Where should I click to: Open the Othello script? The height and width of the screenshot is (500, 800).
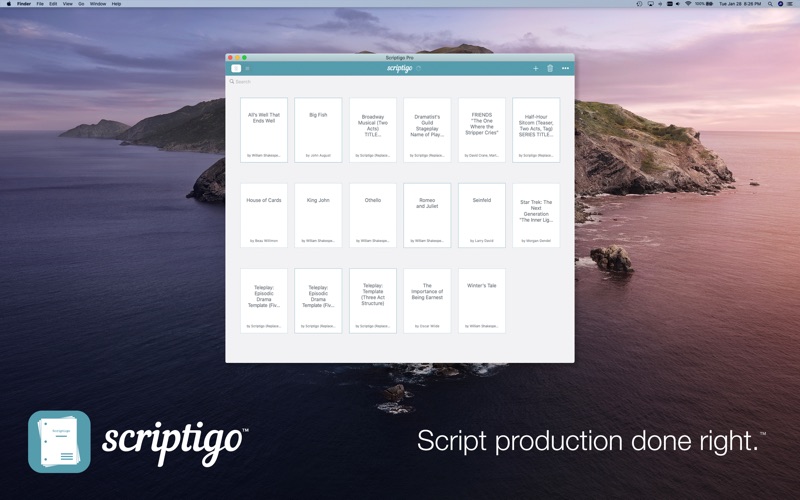pyautogui.click(x=373, y=215)
